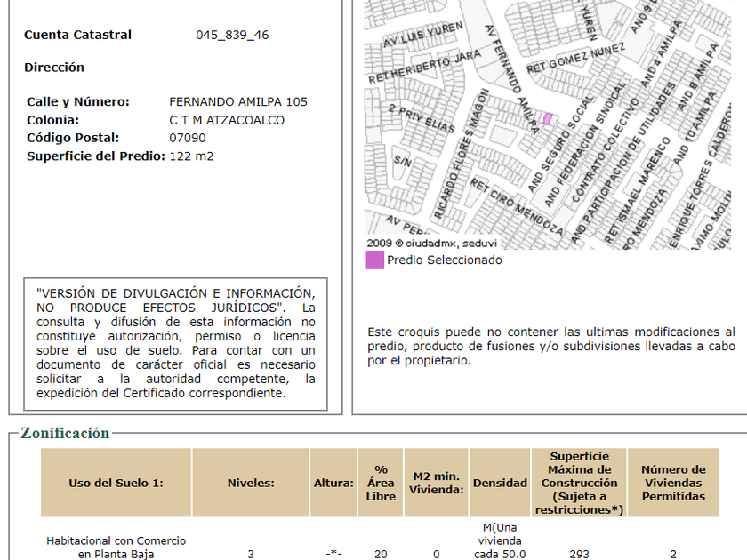747x560 pixels.
Task: Click the 'Código Postal:' label
Action: (73, 138)
